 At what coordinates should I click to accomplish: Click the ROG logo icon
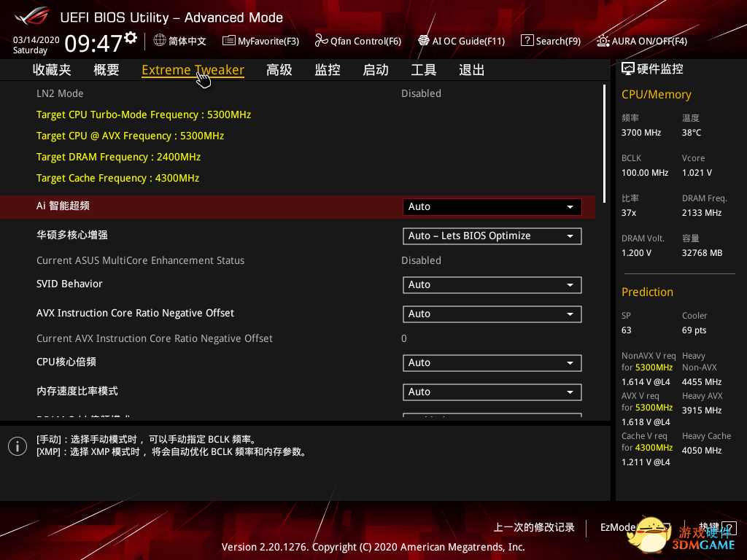(32, 16)
